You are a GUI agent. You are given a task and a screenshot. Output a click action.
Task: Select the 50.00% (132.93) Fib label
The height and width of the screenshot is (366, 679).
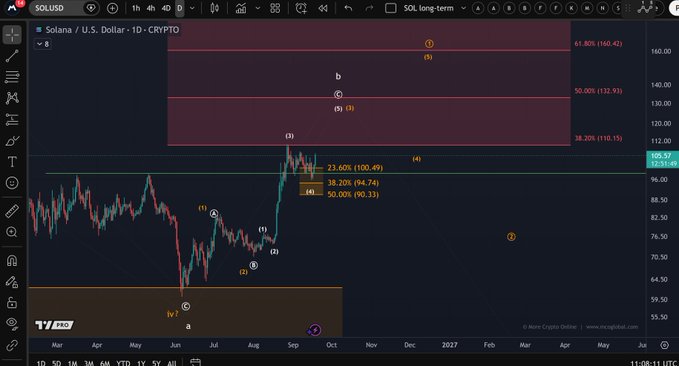click(598, 91)
